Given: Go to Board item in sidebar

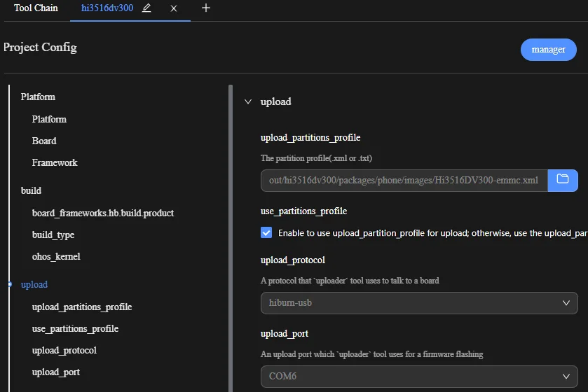Looking at the screenshot, I should click(44, 141).
